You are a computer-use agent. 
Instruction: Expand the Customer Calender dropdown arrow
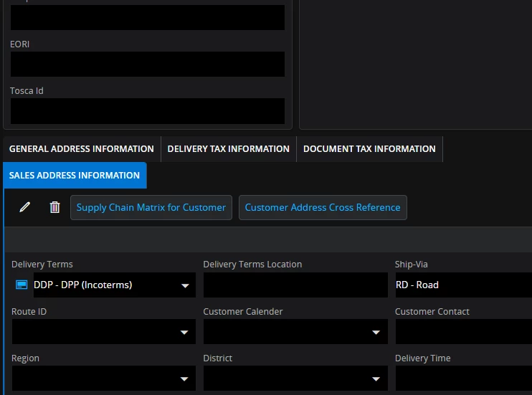376,332
